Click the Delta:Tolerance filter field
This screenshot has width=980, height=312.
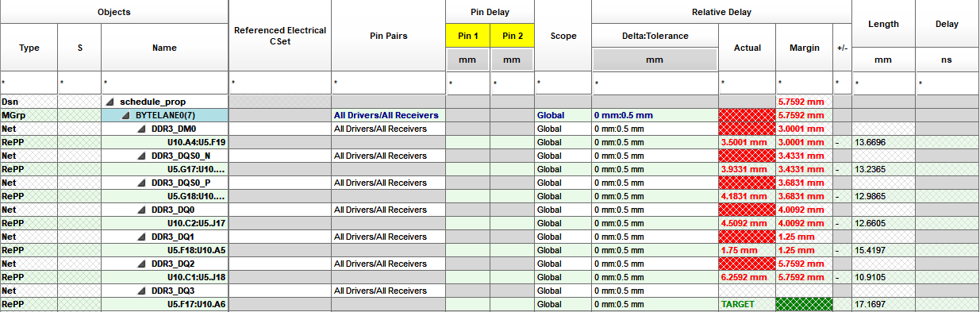(655, 83)
